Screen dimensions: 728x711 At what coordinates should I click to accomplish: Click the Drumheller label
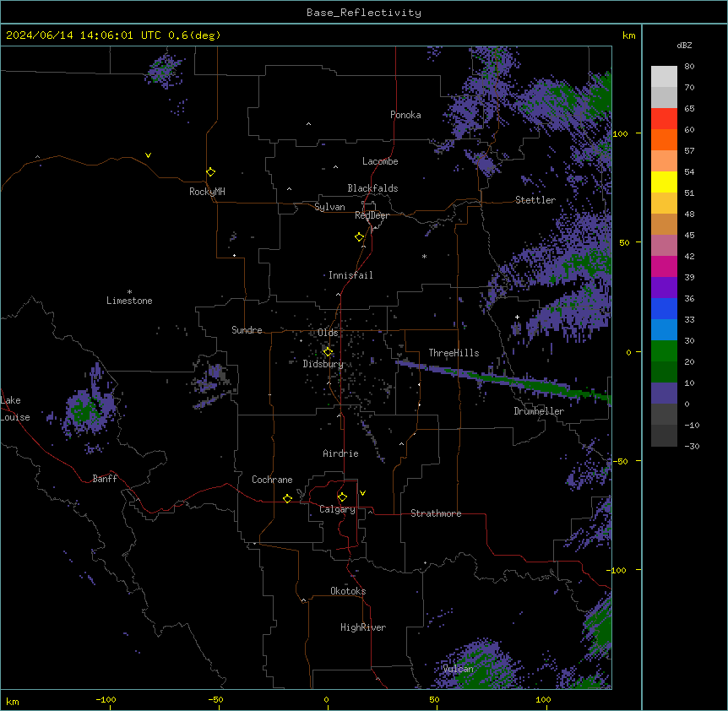pyautogui.click(x=539, y=411)
